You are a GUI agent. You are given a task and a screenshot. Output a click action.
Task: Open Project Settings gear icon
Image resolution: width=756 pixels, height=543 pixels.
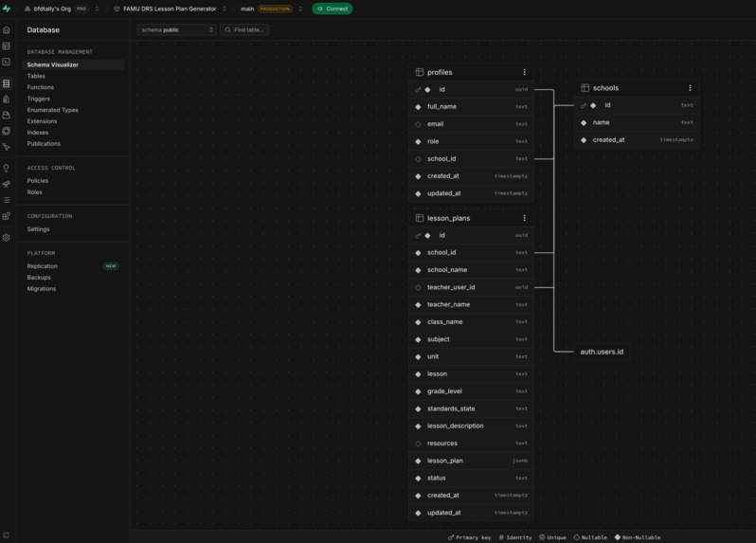7,237
